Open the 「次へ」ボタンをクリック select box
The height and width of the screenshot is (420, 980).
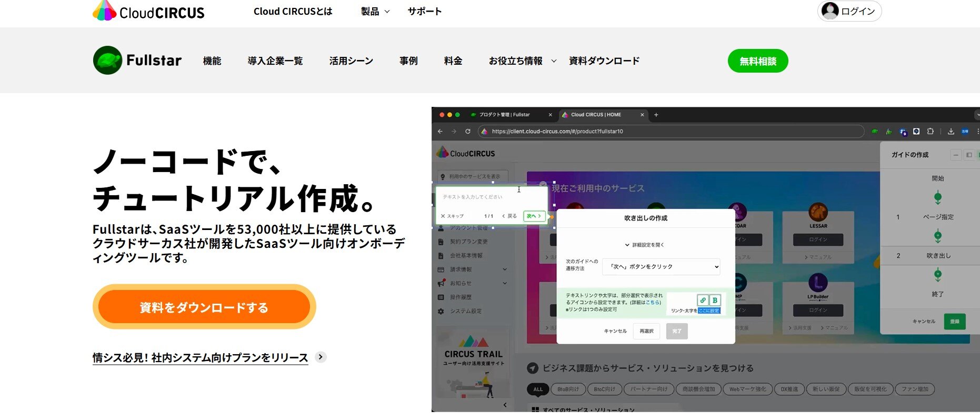(661, 267)
